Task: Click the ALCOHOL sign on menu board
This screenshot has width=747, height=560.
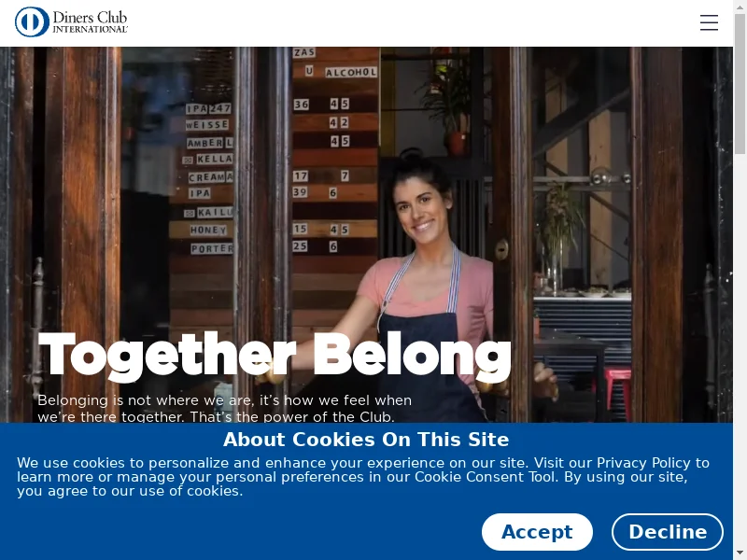Action: tap(351, 73)
